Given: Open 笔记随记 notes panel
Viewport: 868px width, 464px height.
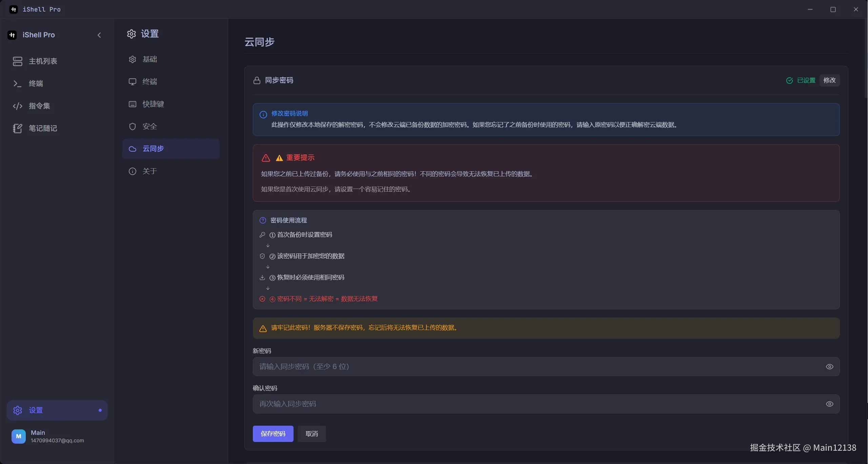Looking at the screenshot, I should click(43, 128).
